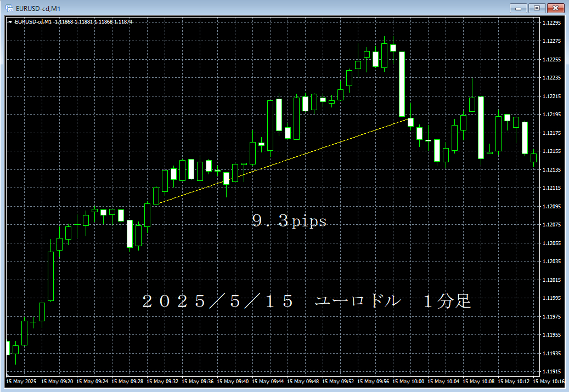
Task: Click the time label '15 May 10:16'
Action: click(x=549, y=382)
